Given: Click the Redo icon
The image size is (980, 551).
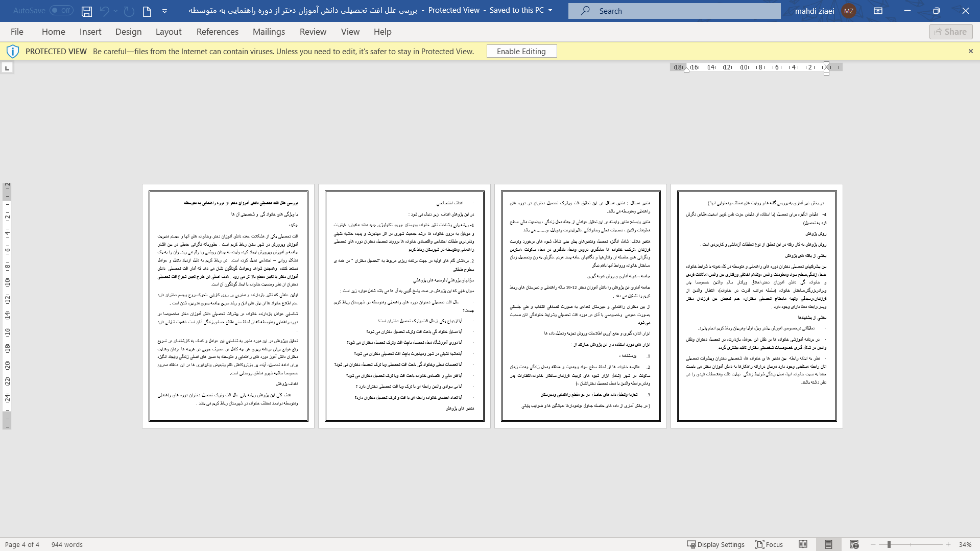Looking at the screenshot, I should pos(129,11).
